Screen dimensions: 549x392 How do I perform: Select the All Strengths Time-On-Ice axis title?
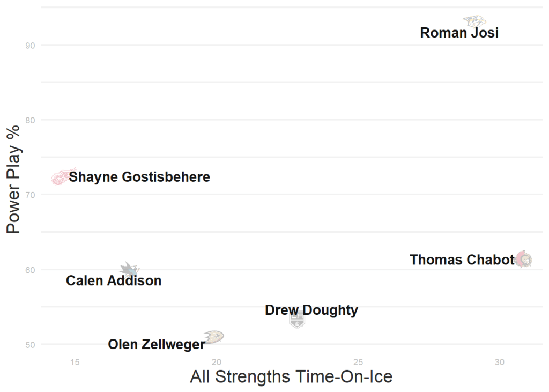tap(291, 376)
